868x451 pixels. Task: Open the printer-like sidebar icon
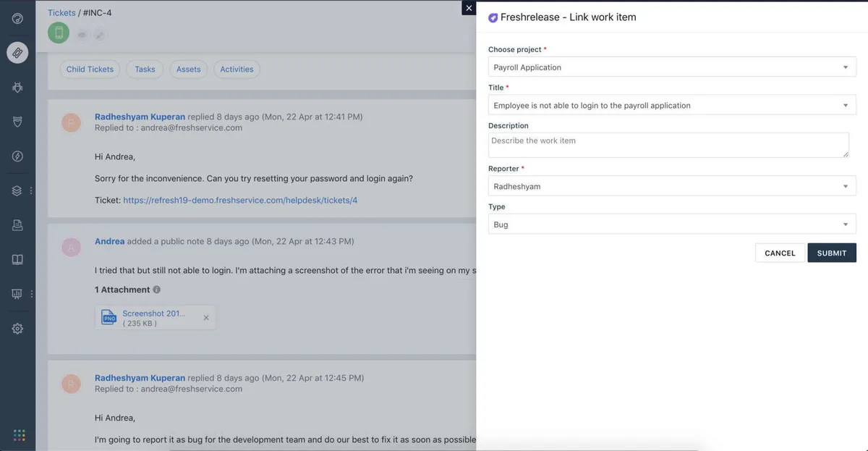click(17, 225)
